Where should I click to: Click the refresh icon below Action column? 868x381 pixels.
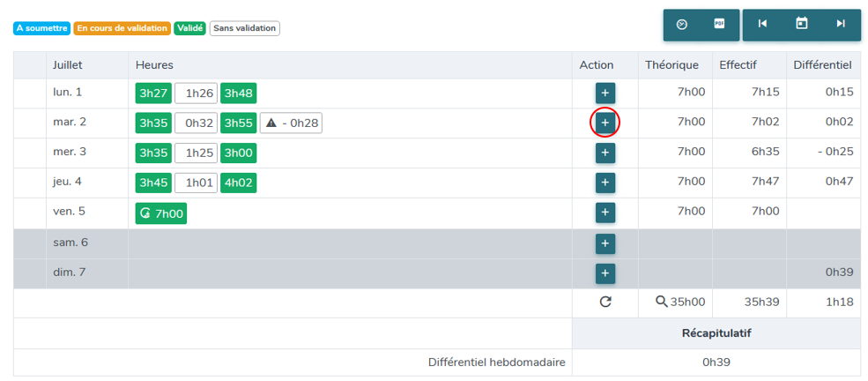click(605, 302)
